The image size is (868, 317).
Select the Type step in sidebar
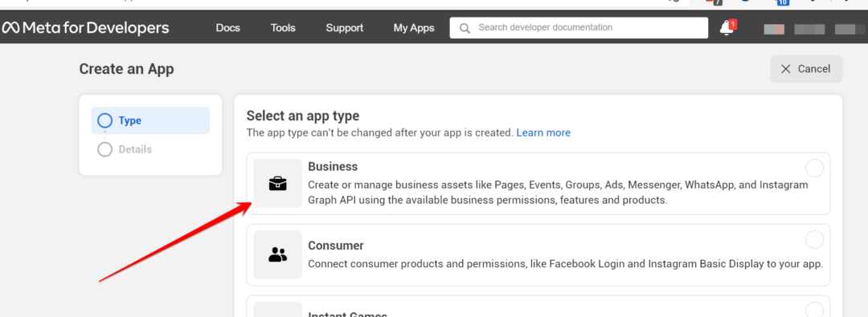150,120
